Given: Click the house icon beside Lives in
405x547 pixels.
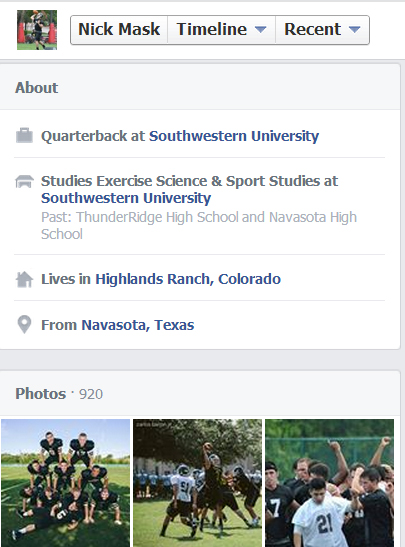Looking at the screenshot, I should 24,279.
